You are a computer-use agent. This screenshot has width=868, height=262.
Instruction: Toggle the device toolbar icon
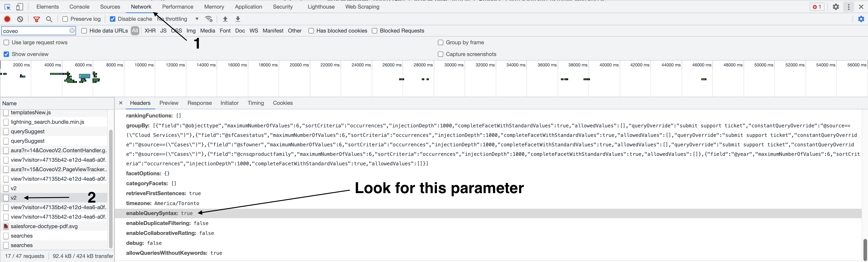(19, 6)
